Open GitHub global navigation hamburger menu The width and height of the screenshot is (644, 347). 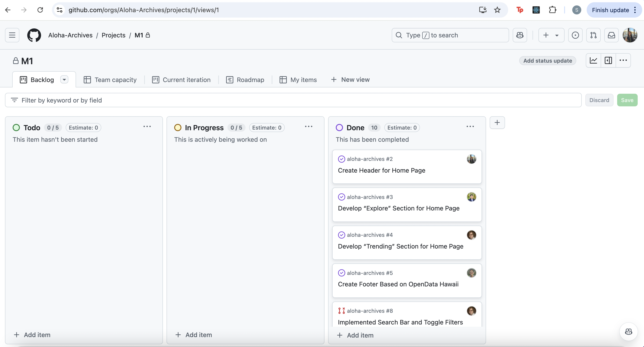[12, 35]
